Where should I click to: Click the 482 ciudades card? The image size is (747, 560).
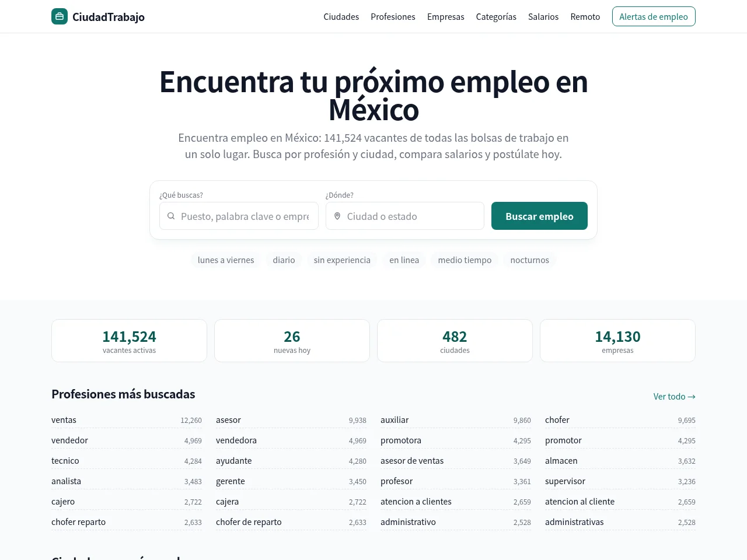[x=455, y=341]
